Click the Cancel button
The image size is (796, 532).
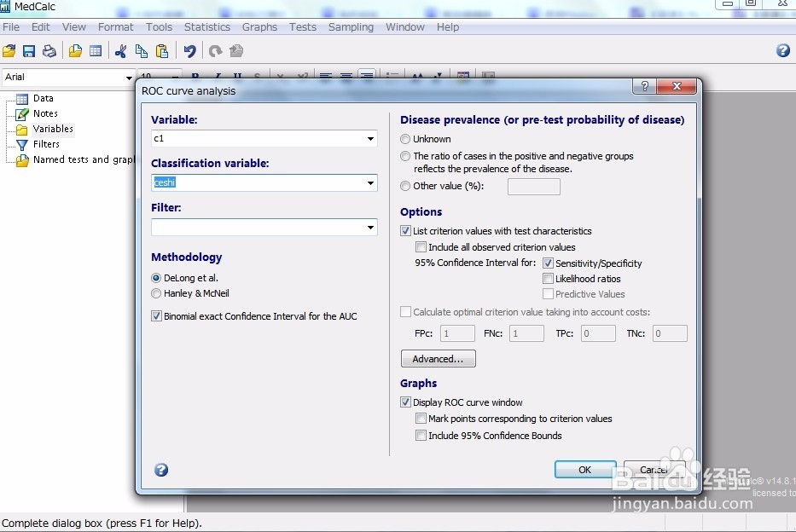[x=654, y=470]
